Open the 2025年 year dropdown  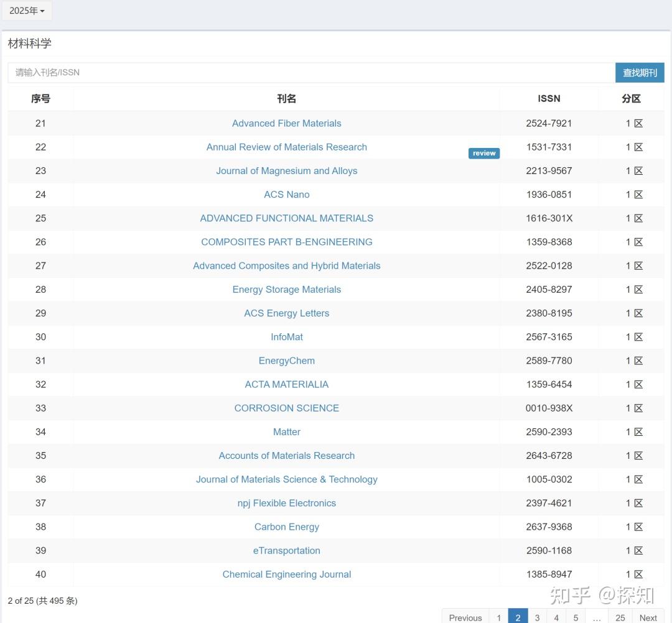coord(27,11)
